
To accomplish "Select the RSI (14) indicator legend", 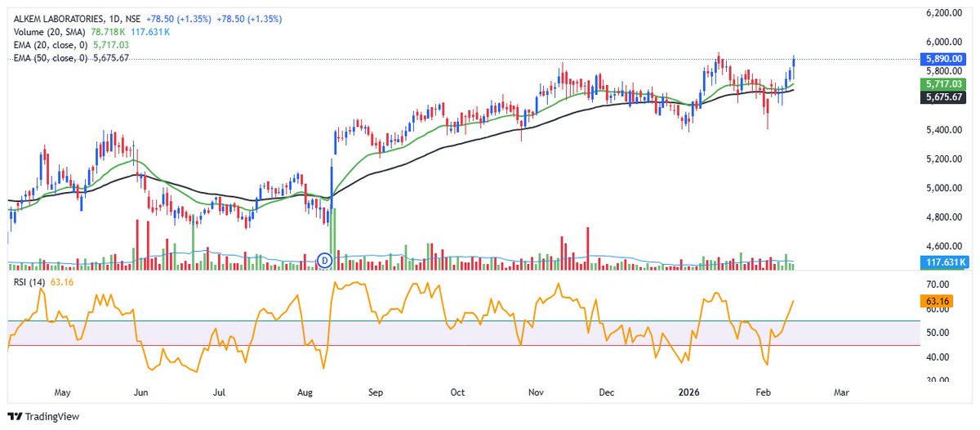I will (28, 282).
